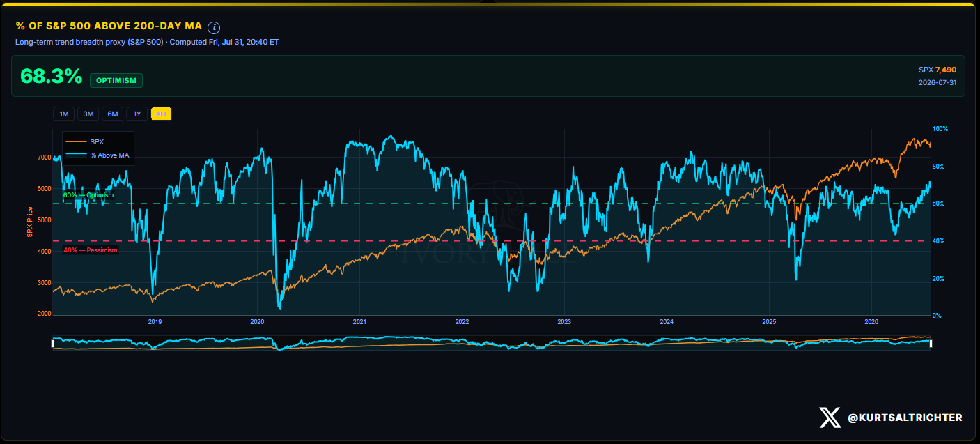Click the 2025 x-axis label

click(769, 322)
